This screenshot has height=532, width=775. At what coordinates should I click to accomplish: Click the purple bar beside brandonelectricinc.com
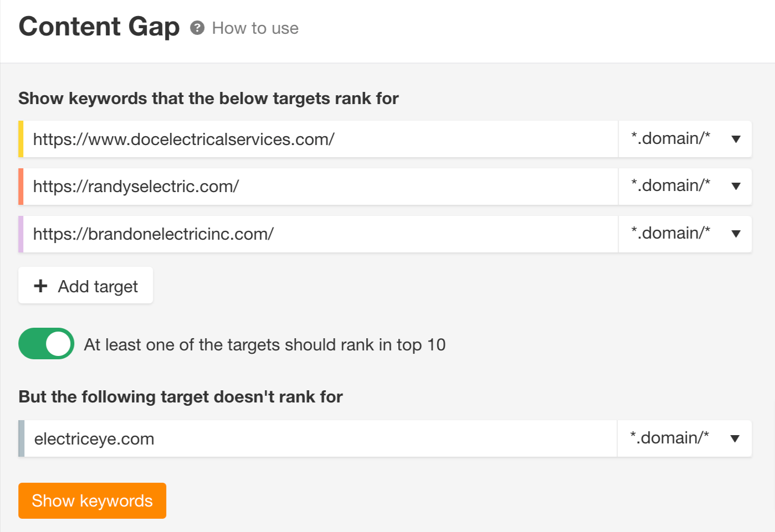[x=22, y=234]
